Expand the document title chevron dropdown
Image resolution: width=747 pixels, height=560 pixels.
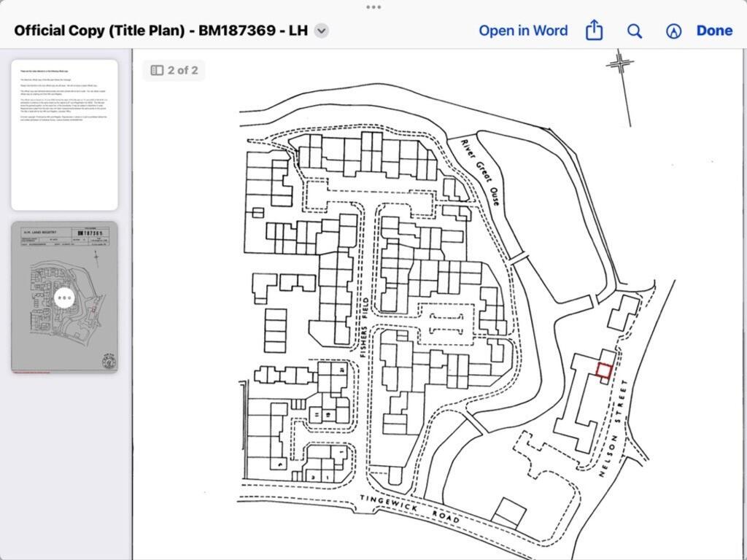click(x=321, y=31)
